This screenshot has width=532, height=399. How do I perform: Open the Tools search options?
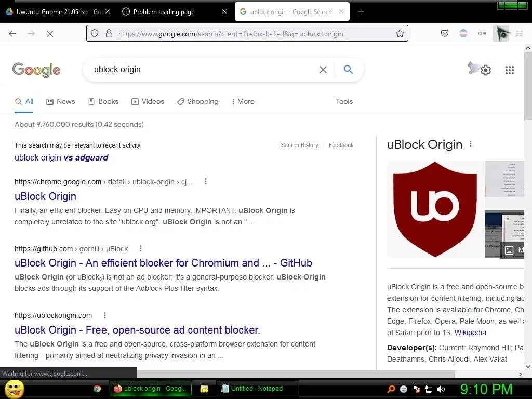[x=344, y=101]
